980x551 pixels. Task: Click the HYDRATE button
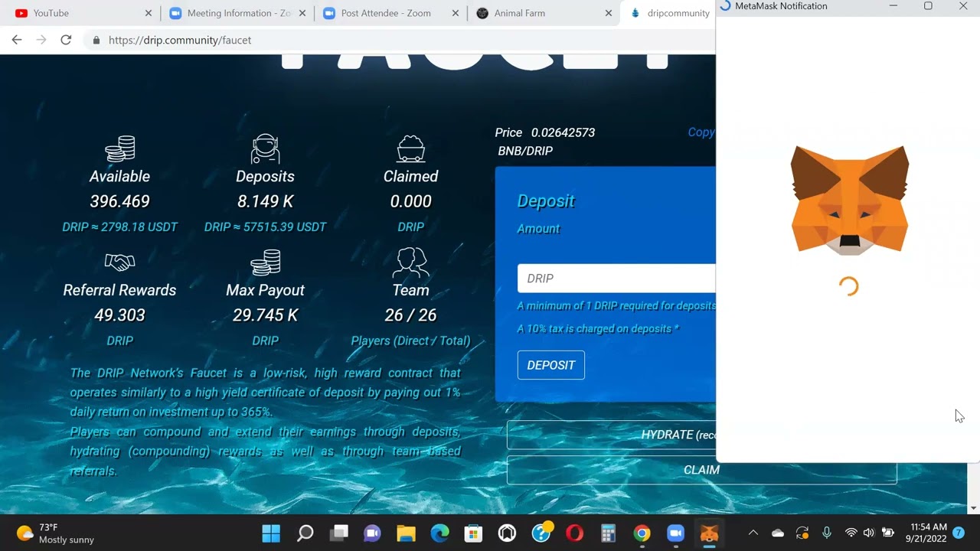point(611,435)
